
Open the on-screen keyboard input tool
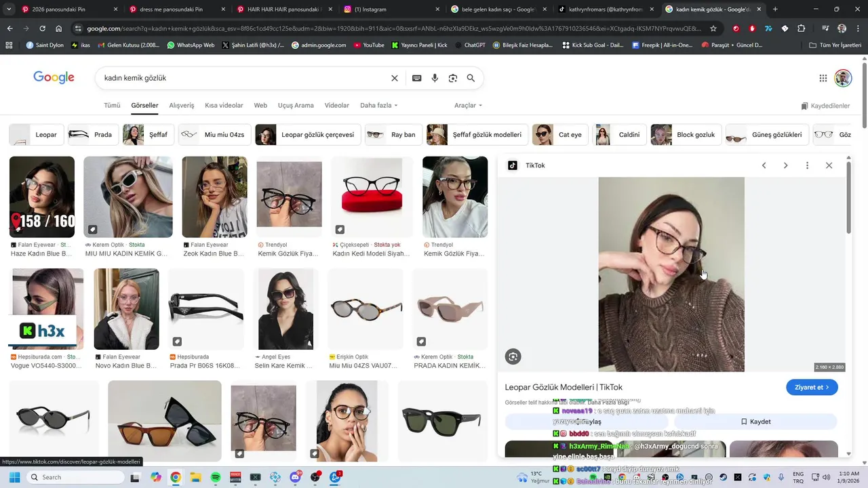pos(417,78)
